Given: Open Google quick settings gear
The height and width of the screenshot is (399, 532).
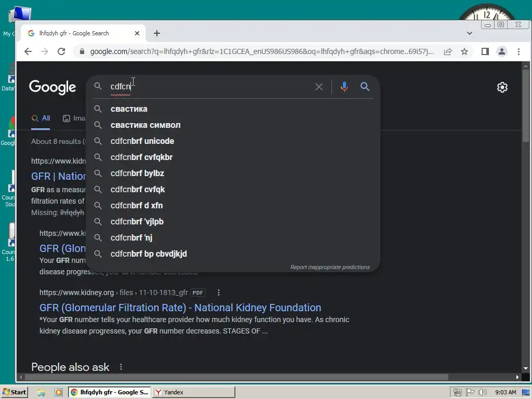Looking at the screenshot, I should pos(502,87).
